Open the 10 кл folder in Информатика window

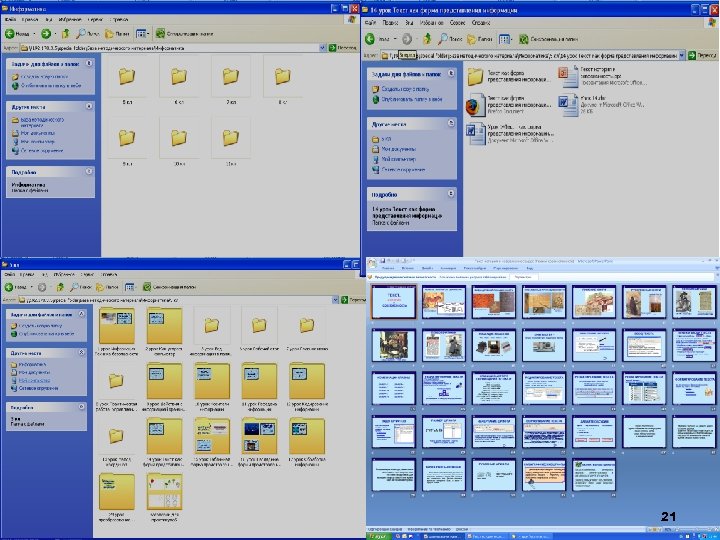pos(179,142)
